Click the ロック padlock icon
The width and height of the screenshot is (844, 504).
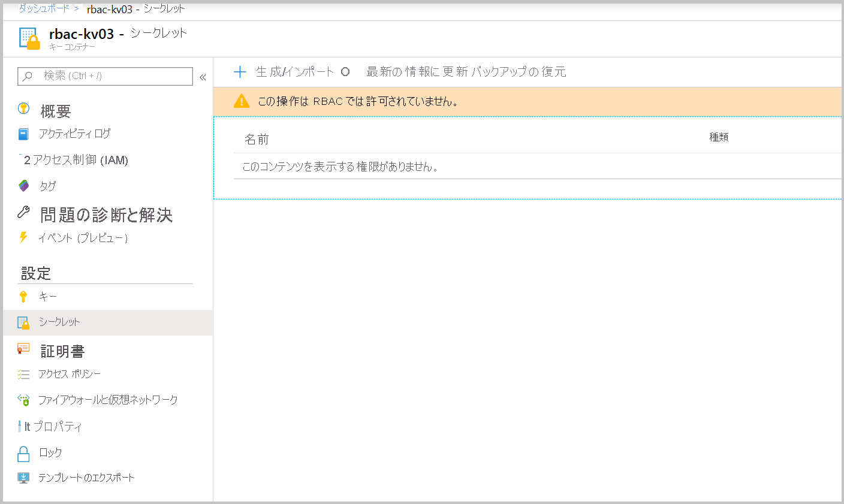(23, 454)
